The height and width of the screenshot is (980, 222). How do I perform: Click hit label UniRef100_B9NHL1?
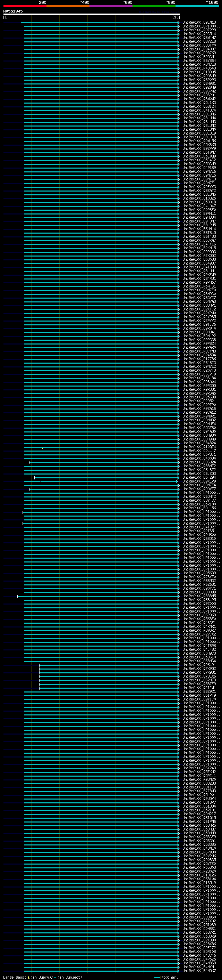[x=199, y=213]
